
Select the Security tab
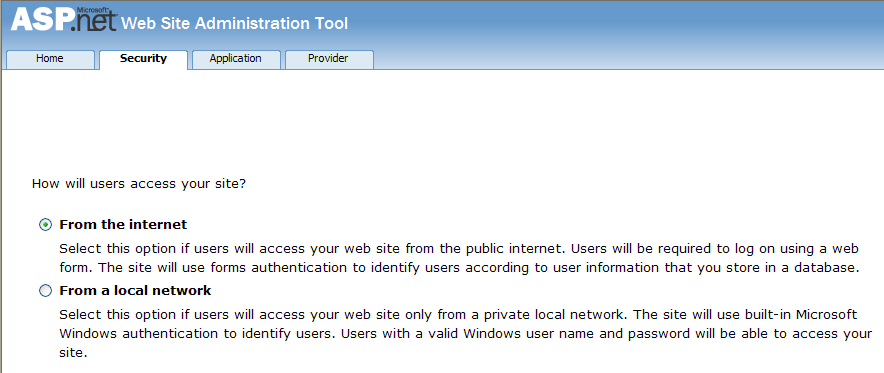(x=143, y=59)
